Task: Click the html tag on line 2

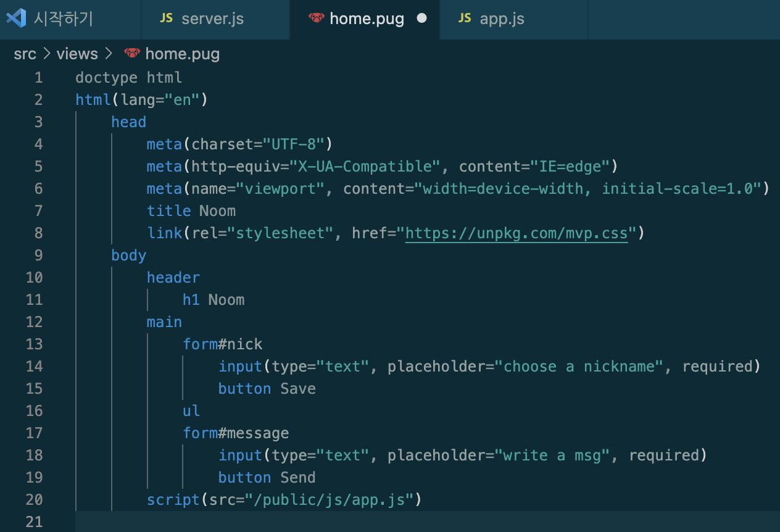Action: tap(93, 100)
